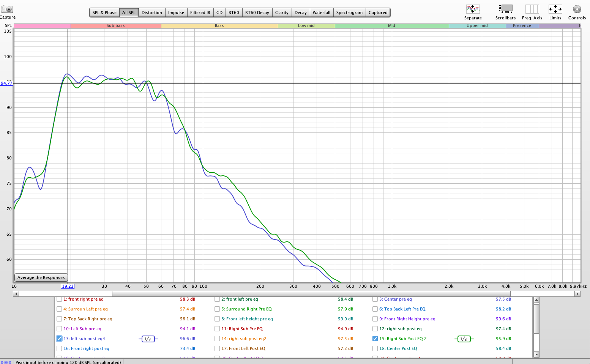Enable the Surround Right Pre EQ trace
This screenshot has height=364, width=590.
coord(217,309)
